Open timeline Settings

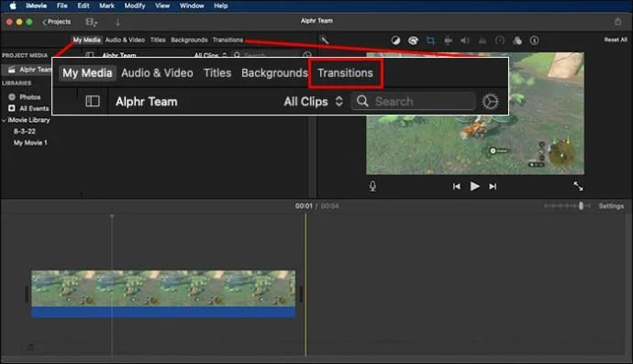click(611, 206)
